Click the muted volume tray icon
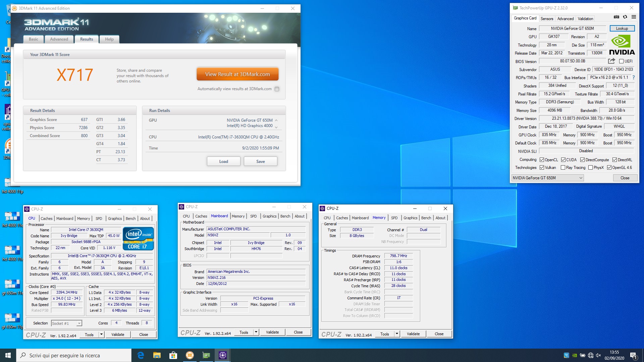 598,355
